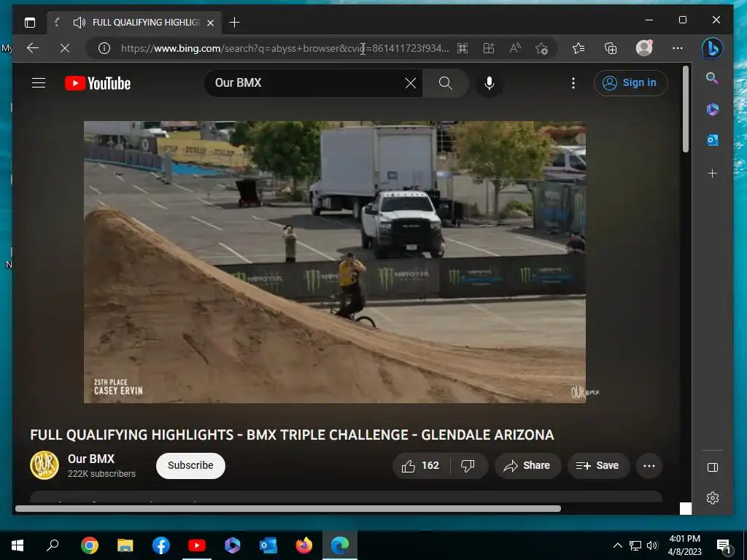
Task: Click the Edge address bar URL
Action: coord(285,48)
